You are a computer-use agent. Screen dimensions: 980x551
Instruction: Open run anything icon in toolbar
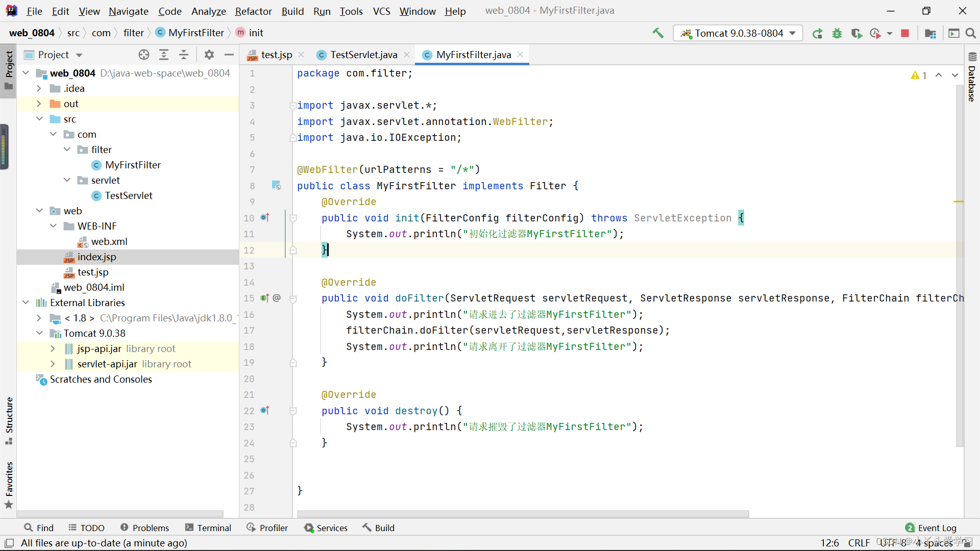point(953,33)
